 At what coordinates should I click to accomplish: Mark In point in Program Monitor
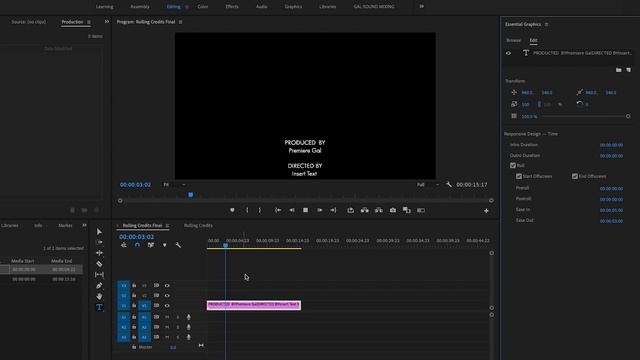tap(247, 210)
